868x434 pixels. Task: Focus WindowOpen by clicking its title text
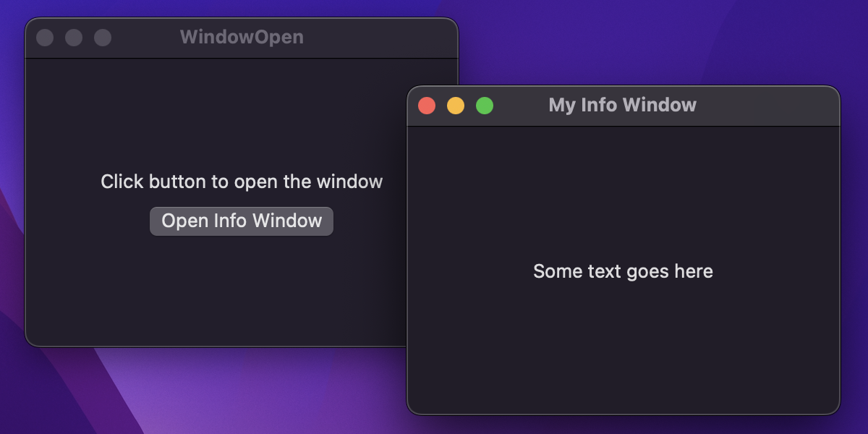(x=242, y=38)
